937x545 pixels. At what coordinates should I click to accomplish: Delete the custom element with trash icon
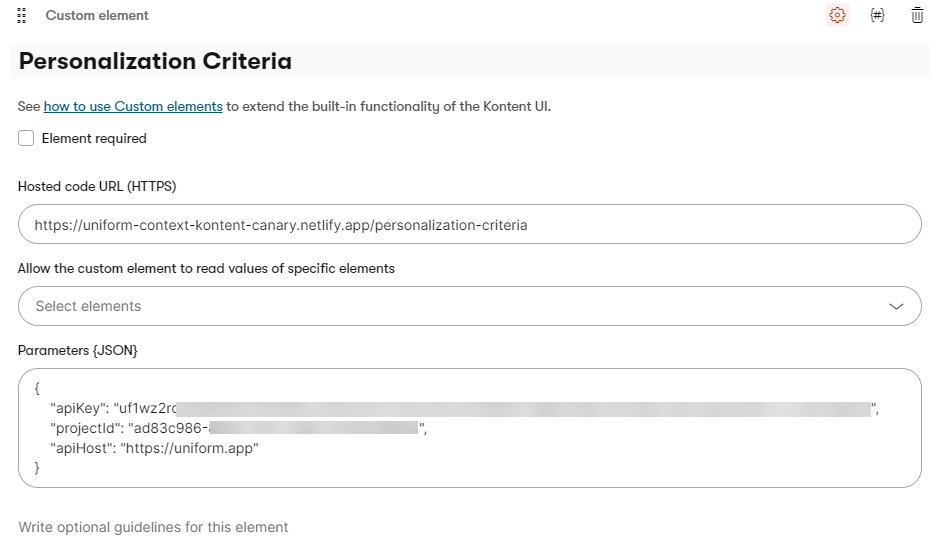(917, 16)
